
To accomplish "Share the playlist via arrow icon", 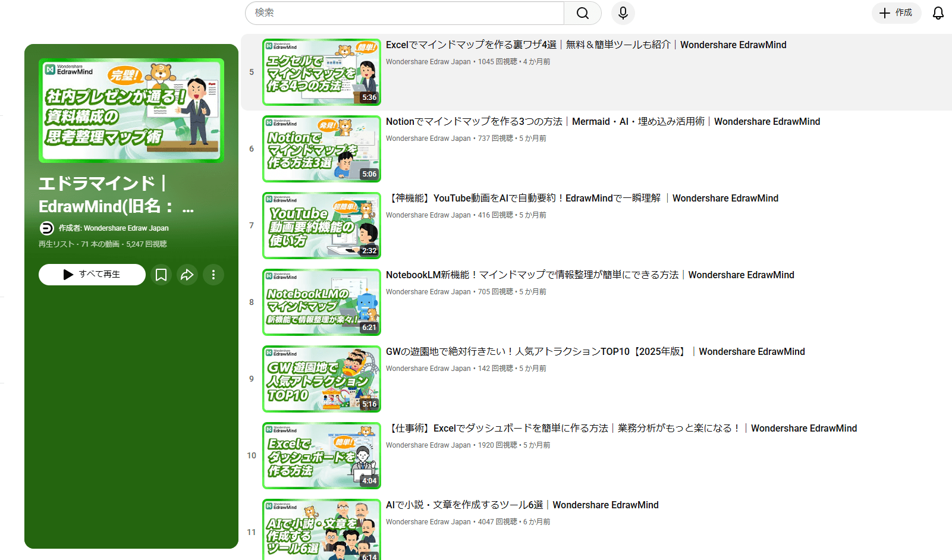I will (x=187, y=275).
